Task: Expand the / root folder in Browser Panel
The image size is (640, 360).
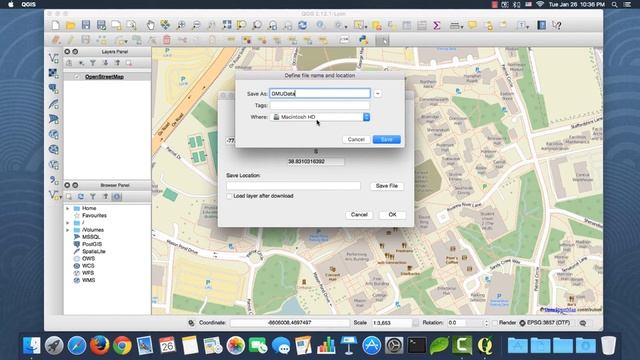Action: pyautogui.click(x=68, y=223)
